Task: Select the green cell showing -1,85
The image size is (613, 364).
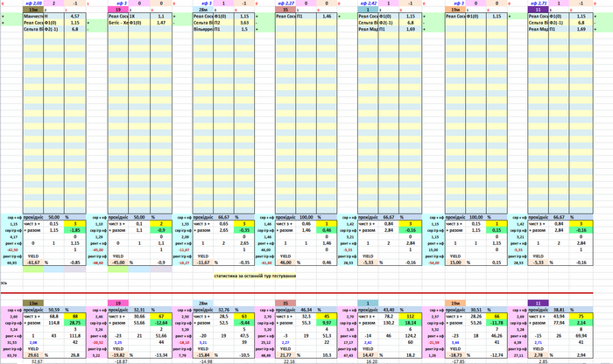Action: point(74,230)
